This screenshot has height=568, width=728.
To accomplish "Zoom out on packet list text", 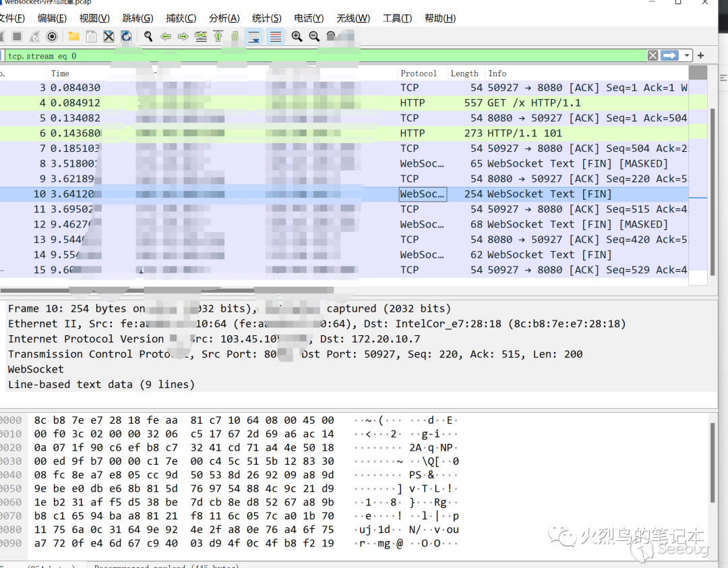I will click(314, 36).
